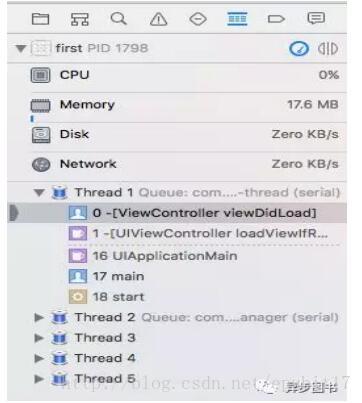Viewport: 362px width, 403px height.
Task: Open the CPU usage report
Action: [x=185, y=75]
